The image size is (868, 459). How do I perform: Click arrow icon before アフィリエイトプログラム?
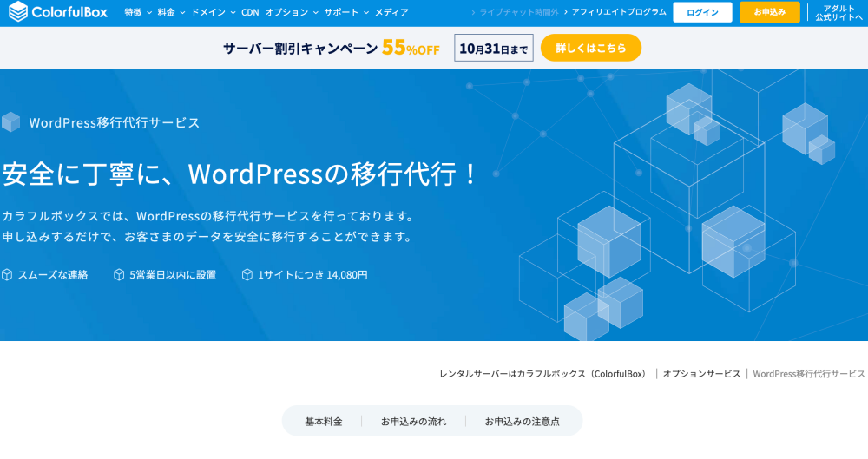566,12
